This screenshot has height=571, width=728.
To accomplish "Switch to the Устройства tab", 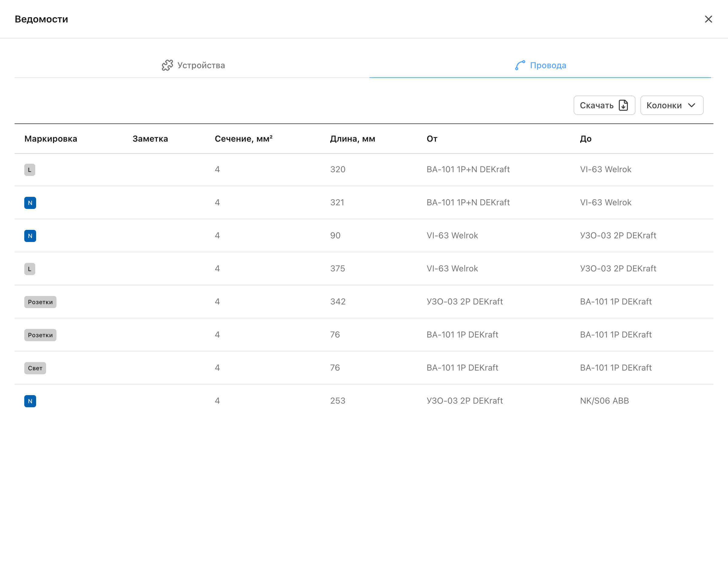I will point(193,65).
